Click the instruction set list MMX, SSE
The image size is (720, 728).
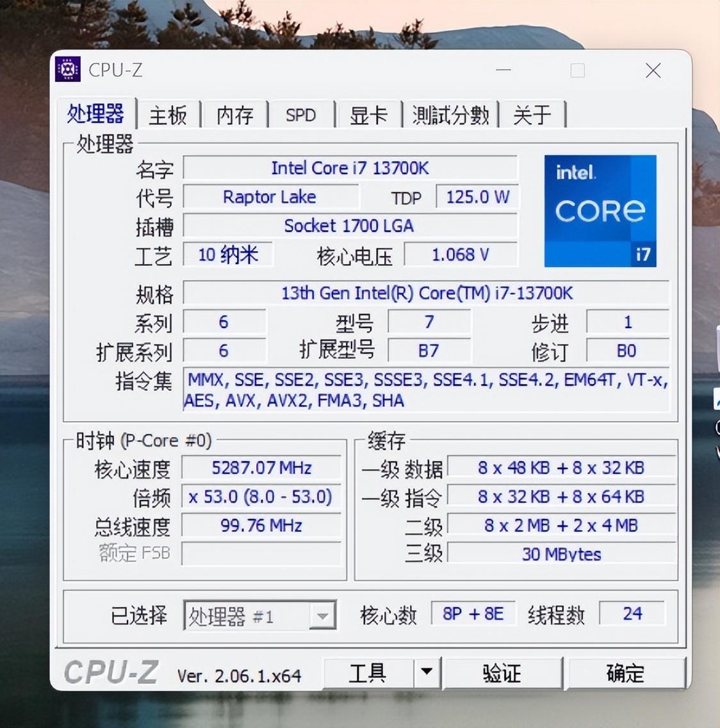click(426, 389)
